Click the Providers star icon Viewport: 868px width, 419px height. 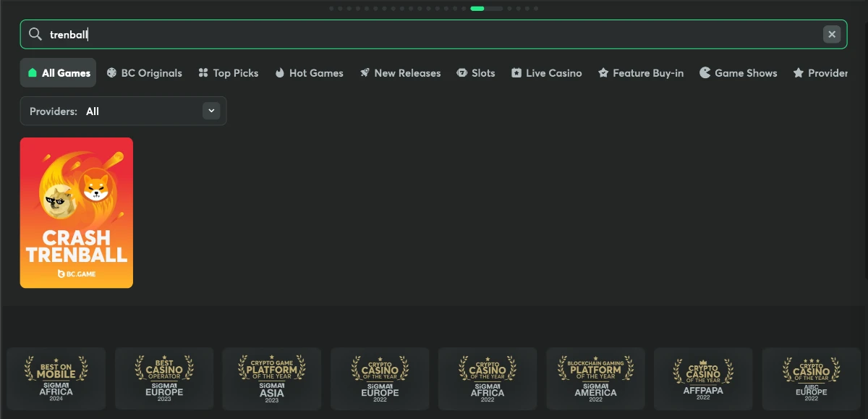point(799,73)
